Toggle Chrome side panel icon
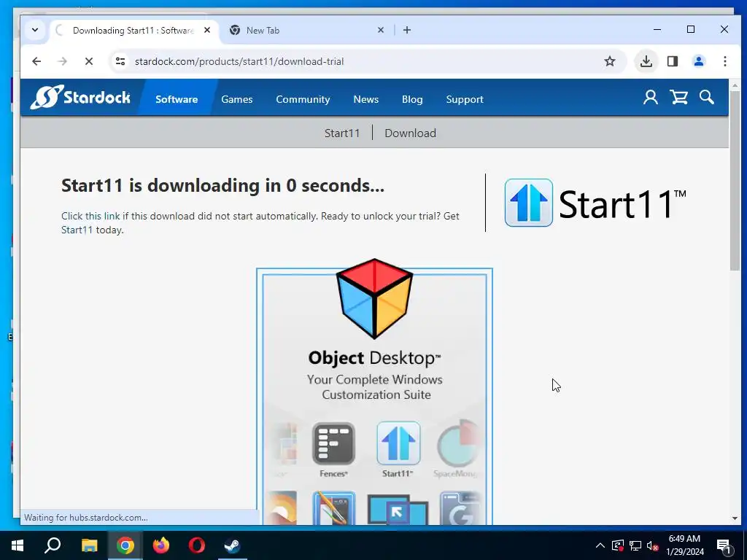This screenshot has height=560, width=747. (672, 61)
